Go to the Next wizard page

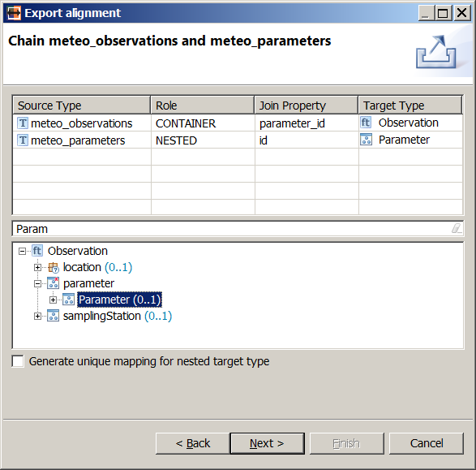tap(267, 443)
